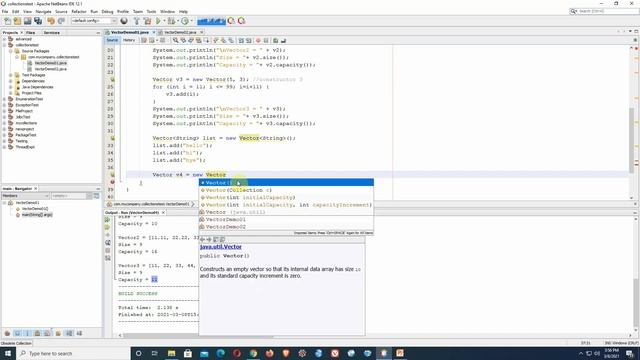Toggle Fully Qualified Names in Navigator
This screenshot has width=640, height=360.
(x=58, y=333)
